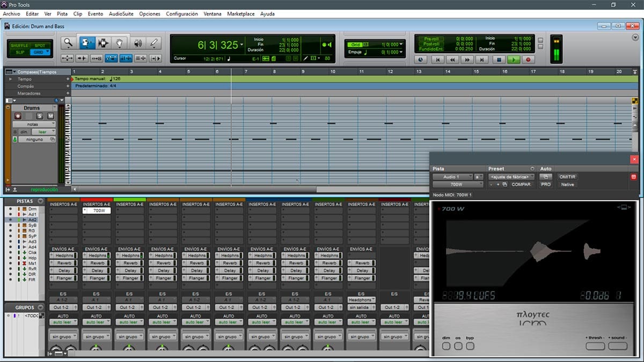Click the dim button on the 700W plug-in

(x=446, y=346)
